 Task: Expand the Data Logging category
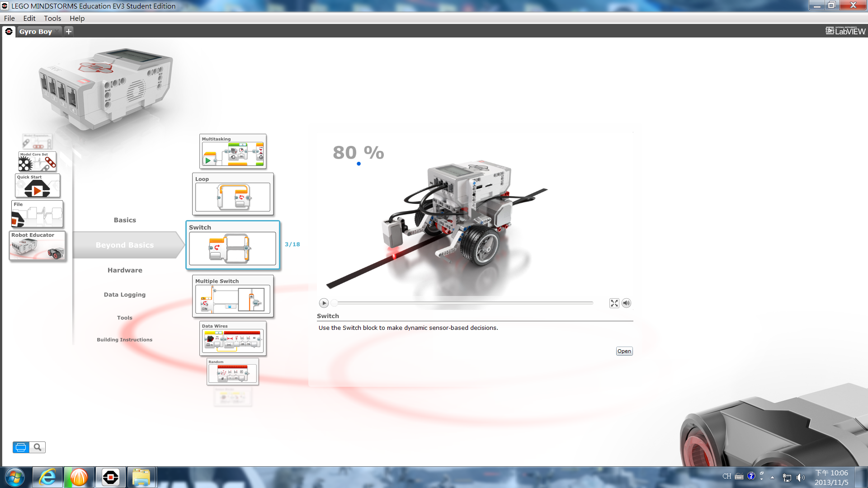pyautogui.click(x=125, y=295)
